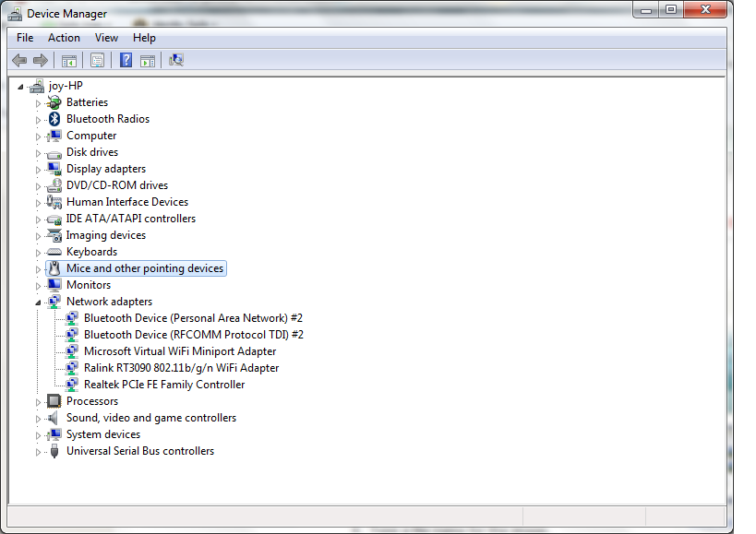The image size is (756, 534).
Task: Select Microsoft Virtual WiFi Miniport Adapter
Action: [180, 351]
